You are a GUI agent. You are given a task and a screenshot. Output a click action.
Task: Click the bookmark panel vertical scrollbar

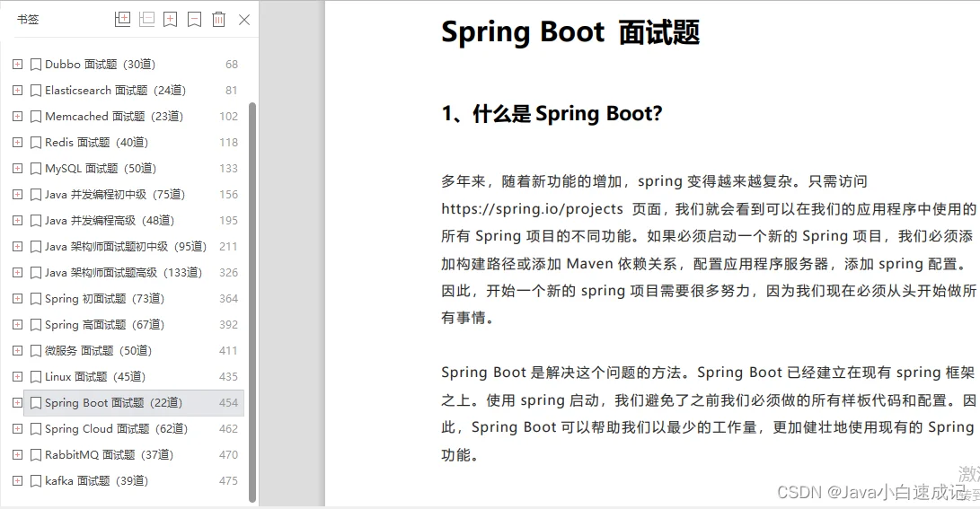click(x=252, y=302)
